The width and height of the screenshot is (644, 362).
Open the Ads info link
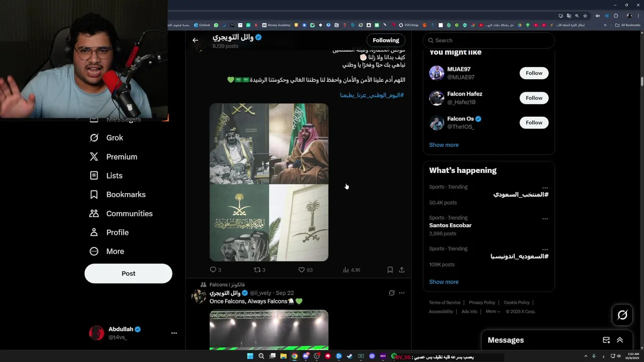(x=469, y=312)
